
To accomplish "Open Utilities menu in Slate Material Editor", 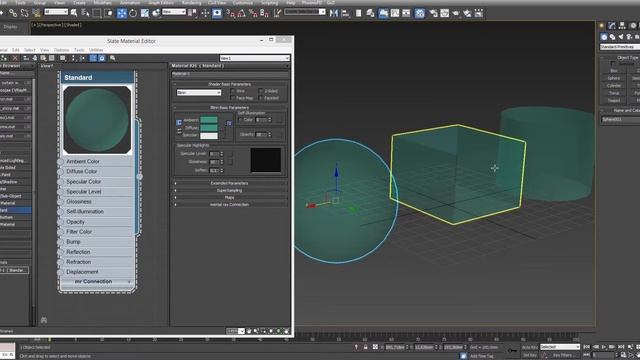I will pos(96,50).
